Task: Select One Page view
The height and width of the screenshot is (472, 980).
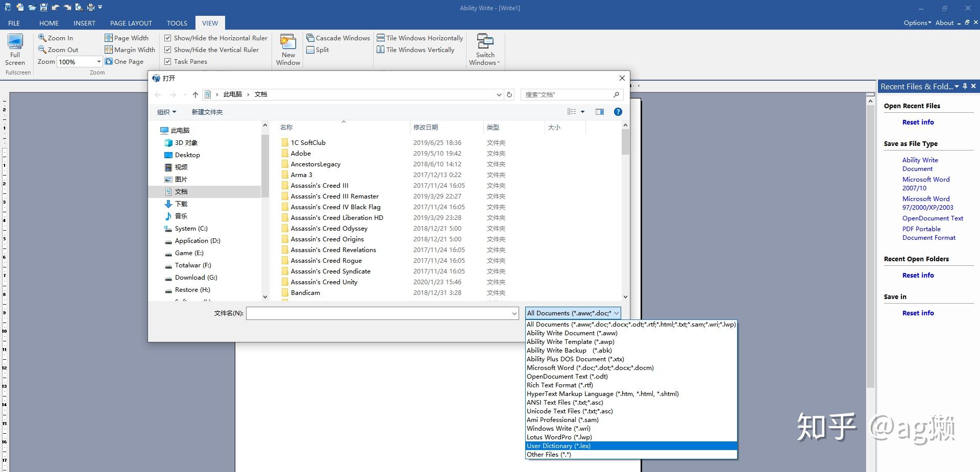Action: (x=124, y=61)
